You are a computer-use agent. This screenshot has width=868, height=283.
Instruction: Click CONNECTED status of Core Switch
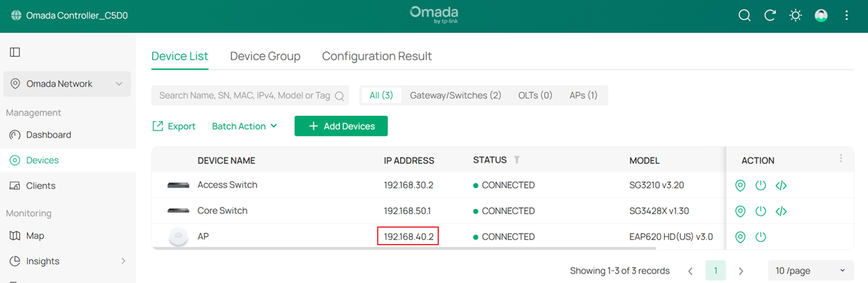pyautogui.click(x=504, y=211)
